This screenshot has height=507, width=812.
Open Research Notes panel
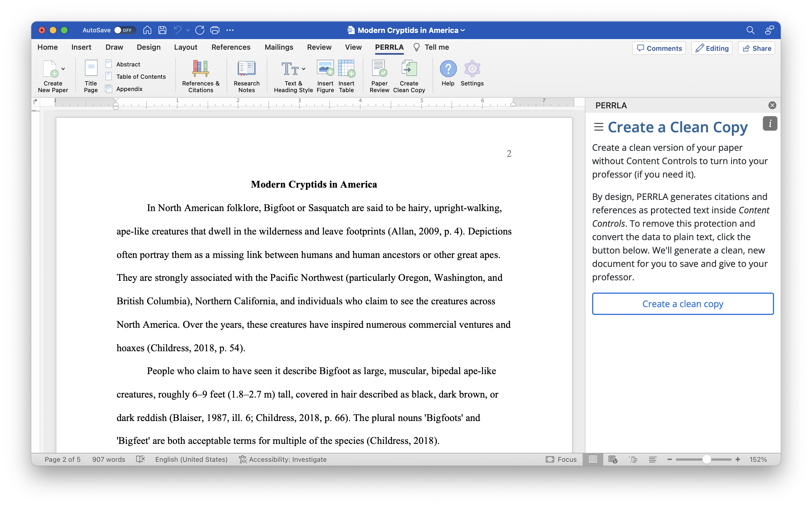point(246,76)
